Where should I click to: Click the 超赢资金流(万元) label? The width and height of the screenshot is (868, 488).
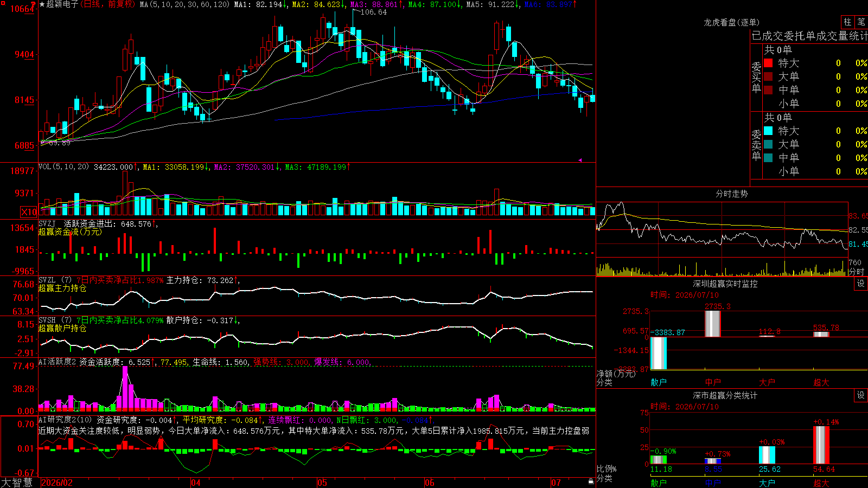[x=70, y=232]
